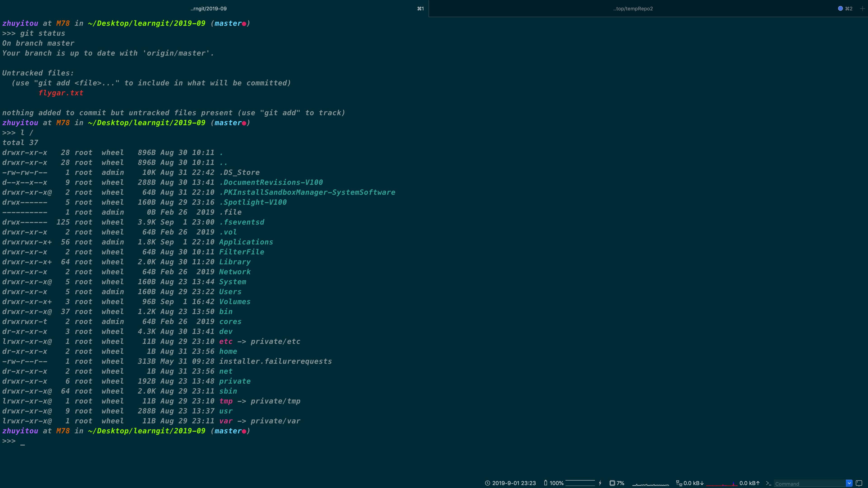Viewport: 868px width, 488px height.
Task: Click the System directory name
Action: [233, 282]
